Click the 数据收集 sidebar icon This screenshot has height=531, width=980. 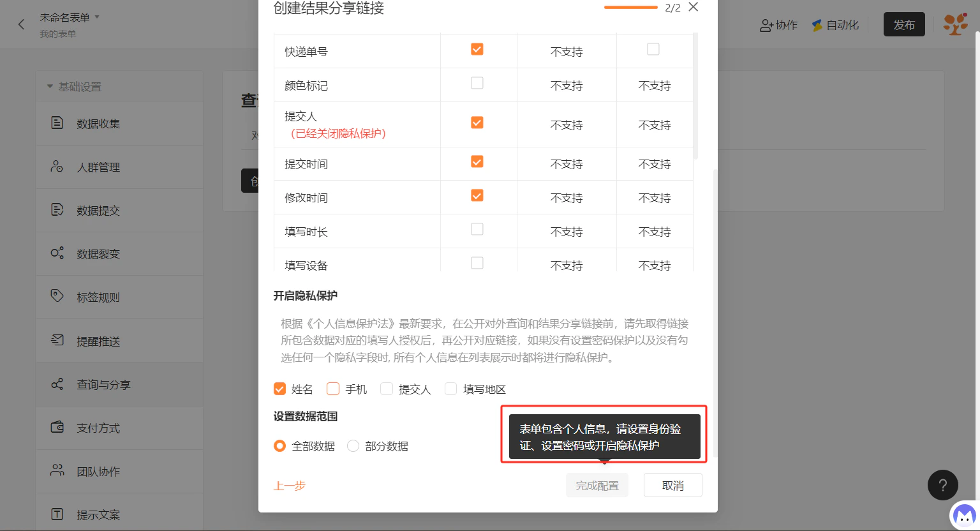pos(57,123)
